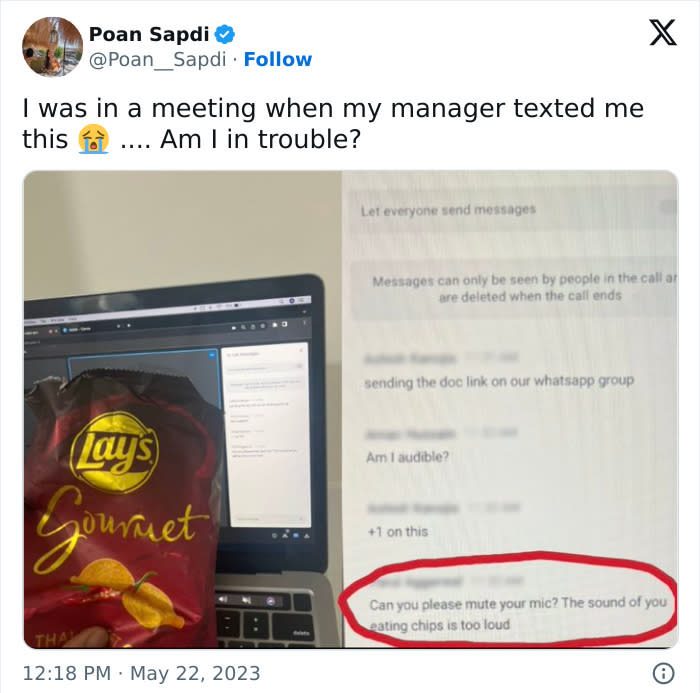Image resolution: width=700 pixels, height=693 pixels.
Task: Tap the volume icon on the Touch Bar
Action: 223,599
